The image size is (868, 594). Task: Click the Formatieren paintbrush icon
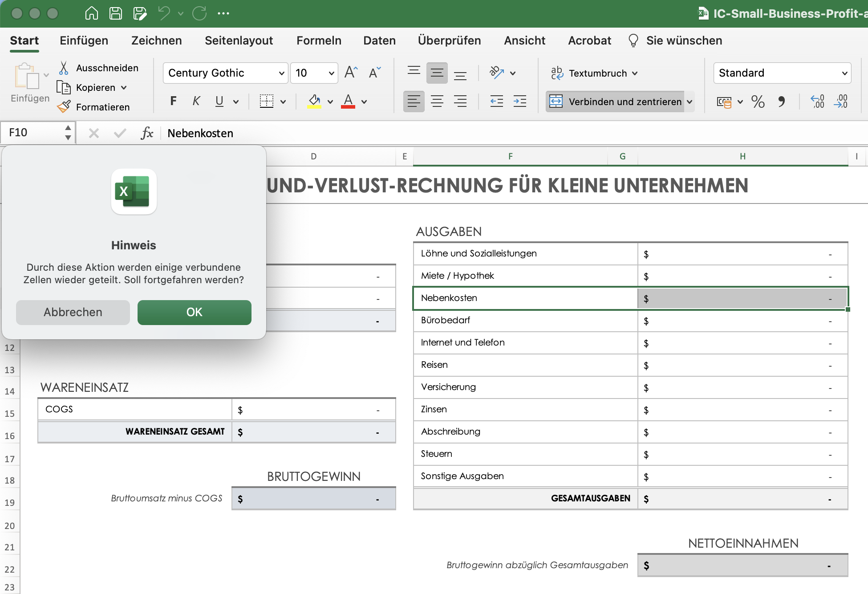click(x=64, y=107)
